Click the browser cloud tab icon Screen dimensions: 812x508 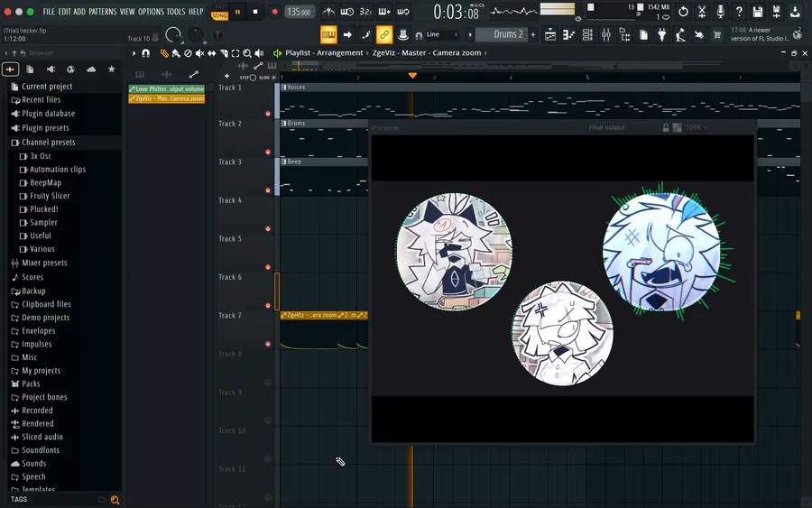tap(91, 69)
